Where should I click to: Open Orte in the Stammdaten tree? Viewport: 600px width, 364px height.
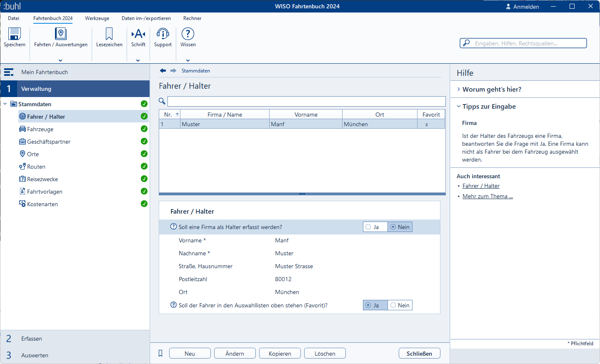33,154
